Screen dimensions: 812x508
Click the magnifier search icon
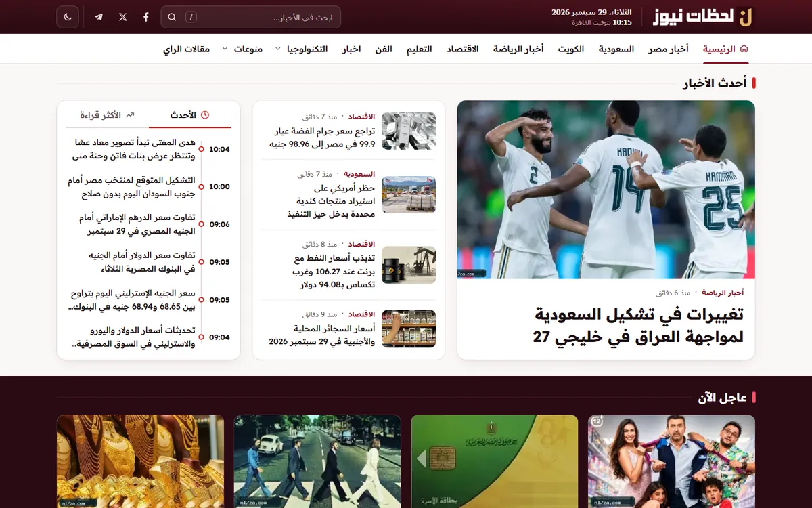click(x=172, y=17)
